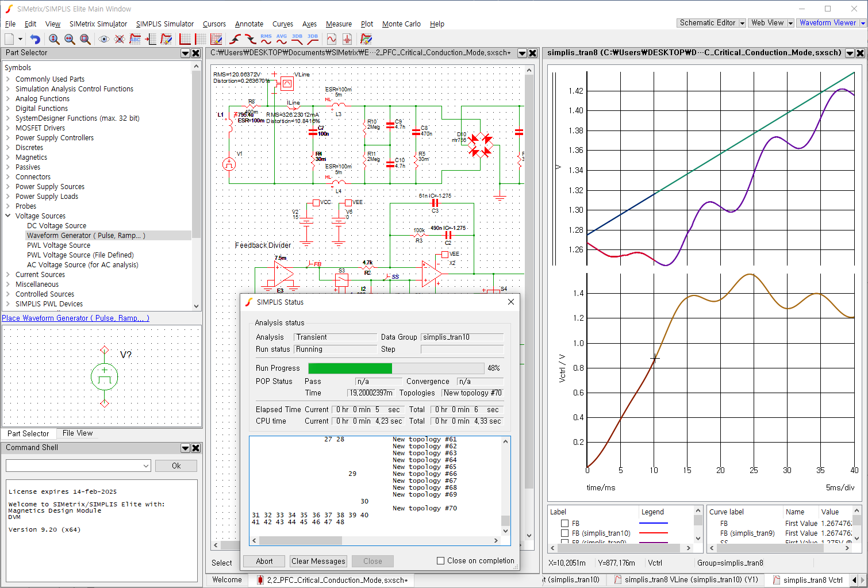Click the ABC curve label icon
868x588 pixels.
click(135, 39)
